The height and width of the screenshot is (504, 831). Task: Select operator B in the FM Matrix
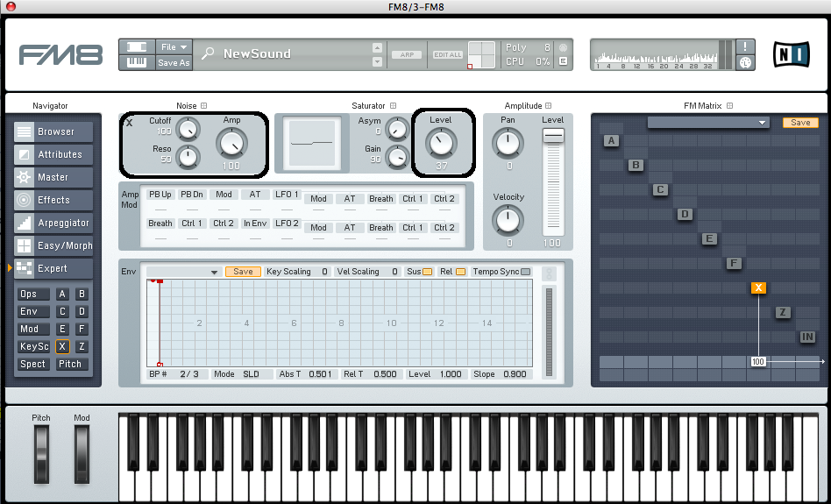(636, 165)
